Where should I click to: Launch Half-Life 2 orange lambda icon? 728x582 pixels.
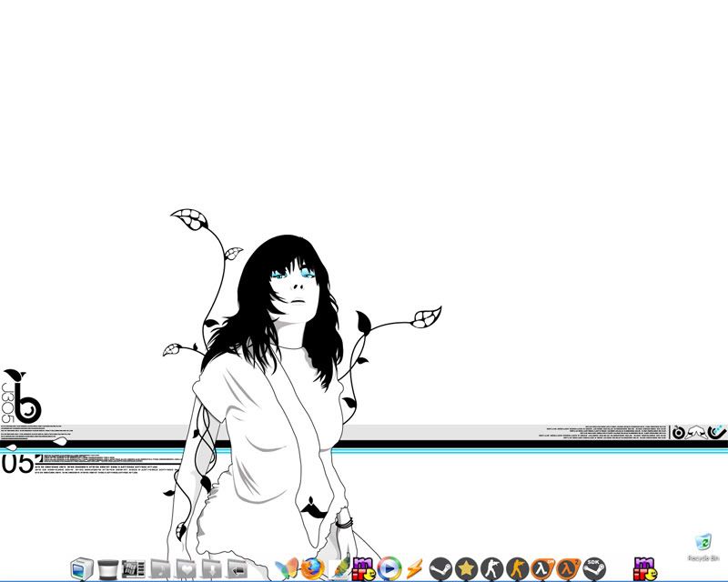point(568,569)
